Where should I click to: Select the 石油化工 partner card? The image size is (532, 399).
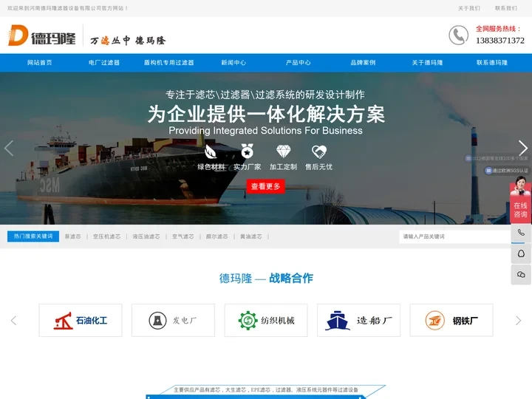pyautogui.click(x=81, y=320)
